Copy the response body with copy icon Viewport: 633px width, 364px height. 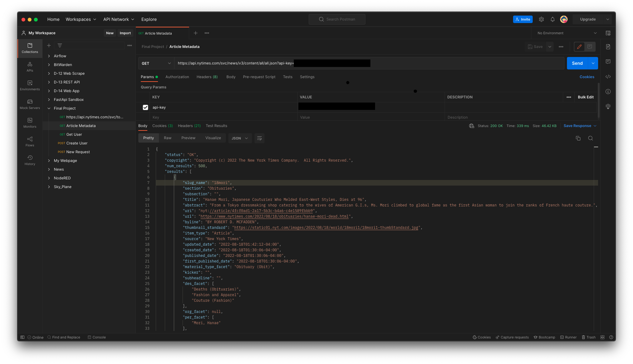[578, 138]
